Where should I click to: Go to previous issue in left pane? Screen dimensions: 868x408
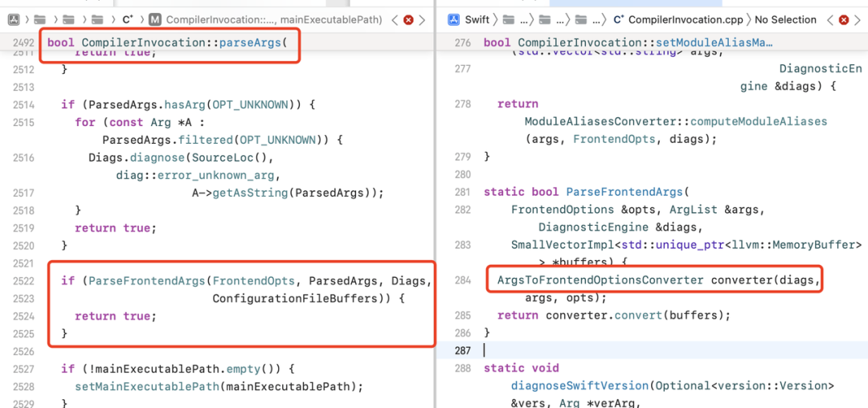pos(395,19)
